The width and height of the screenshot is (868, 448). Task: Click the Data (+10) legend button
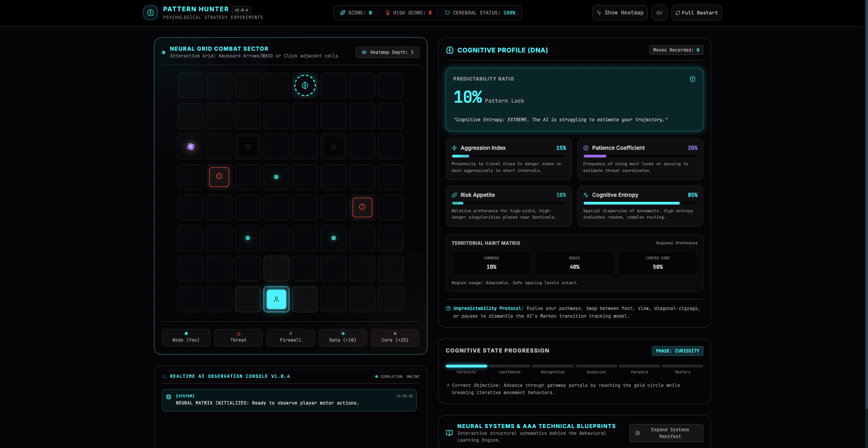click(x=343, y=338)
